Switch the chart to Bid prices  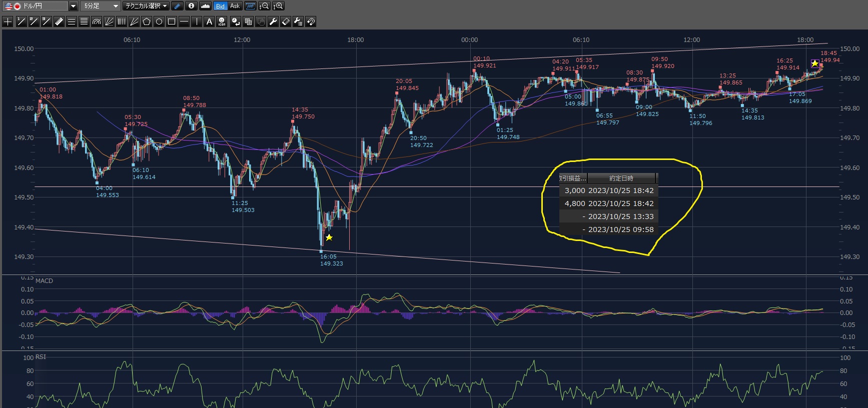[x=220, y=6]
